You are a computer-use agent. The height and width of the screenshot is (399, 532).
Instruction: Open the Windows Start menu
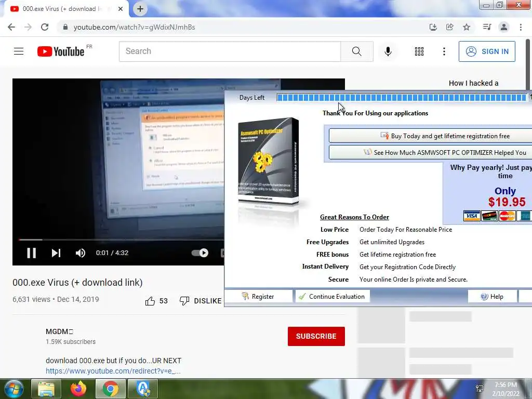click(14, 389)
